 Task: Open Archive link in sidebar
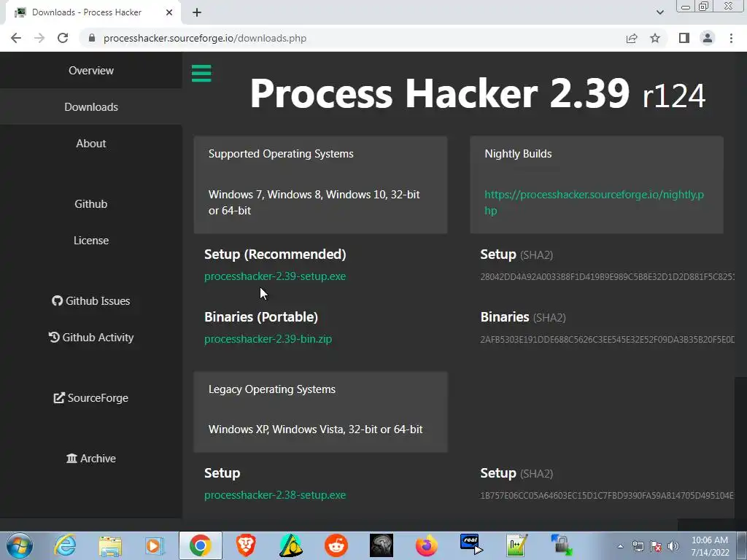coord(91,459)
